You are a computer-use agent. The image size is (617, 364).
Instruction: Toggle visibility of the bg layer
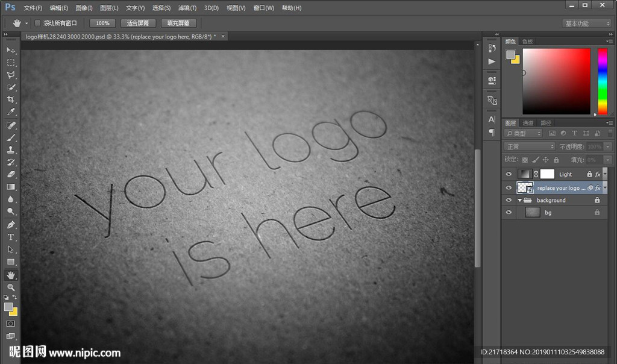pyautogui.click(x=509, y=212)
